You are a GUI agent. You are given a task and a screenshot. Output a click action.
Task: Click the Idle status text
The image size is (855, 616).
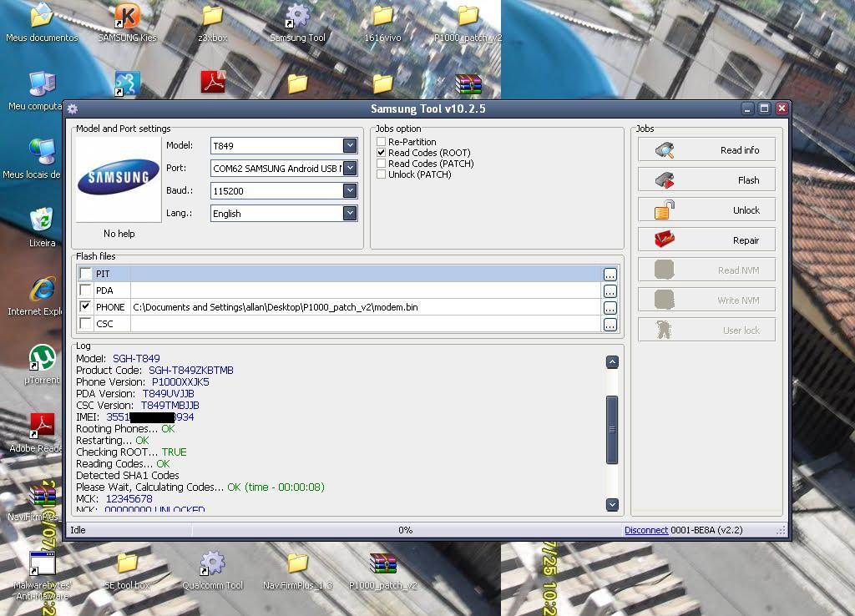[78, 530]
